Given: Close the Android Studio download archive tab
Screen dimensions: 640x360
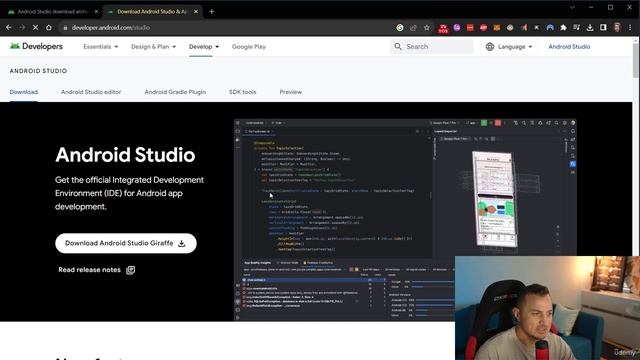Looking at the screenshot, I should pyautogui.click(x=96, y=11).
